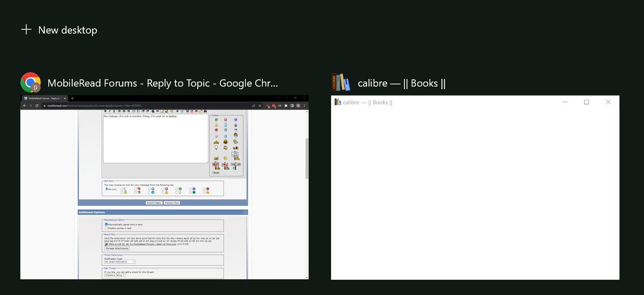Select the MobileRead Forums browser tab
This screenshot has width=644, height=295.
point(45,98)
